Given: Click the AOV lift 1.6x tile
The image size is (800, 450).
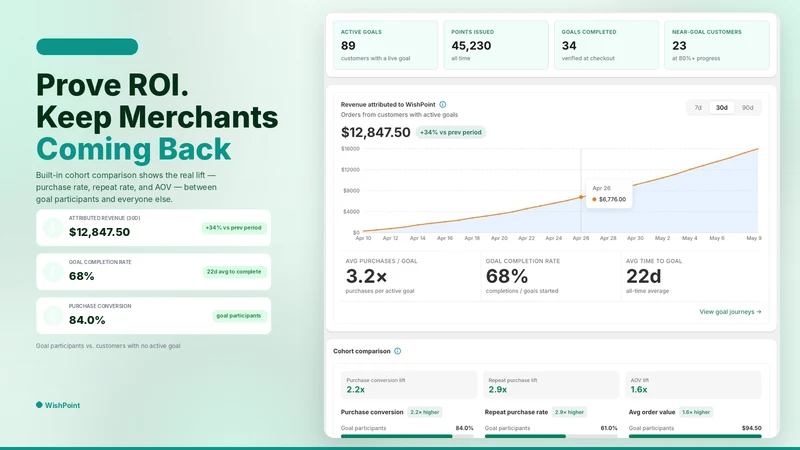Looking at the screenshot, I should click(x=693, y=385).
